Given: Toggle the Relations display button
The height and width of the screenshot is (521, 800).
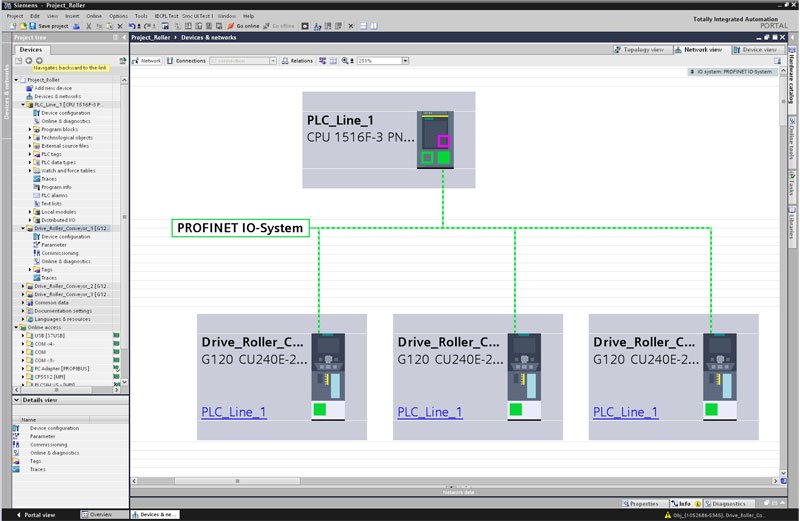Looking at the screenshot, I should [x=296, y=61].
